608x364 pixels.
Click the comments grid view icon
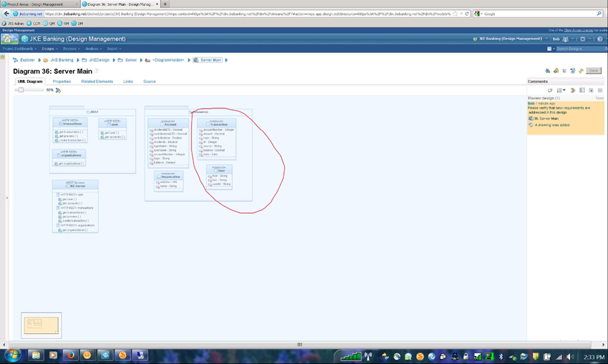click(x=582, y=90)
